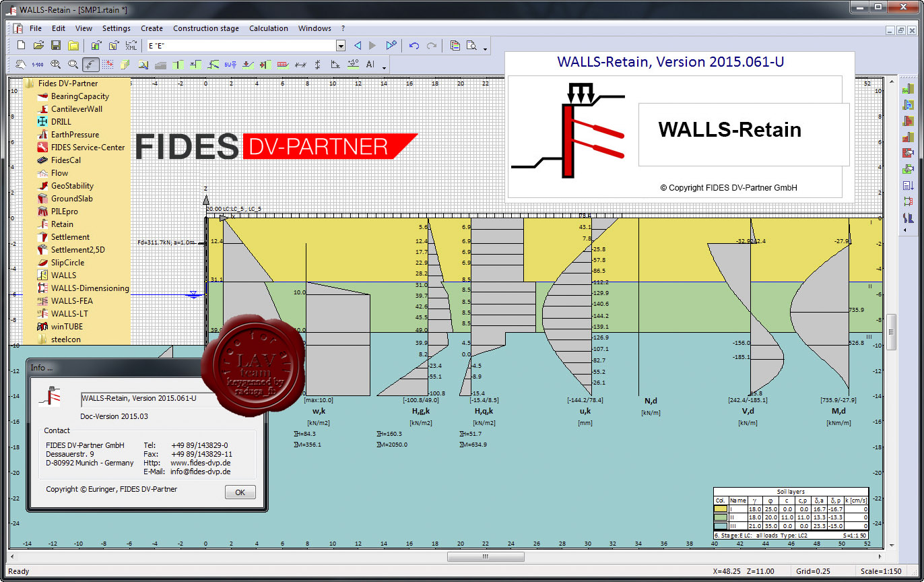Expand the drawing toolbar overflow arrow
The image size is (924, 582).
(385, 68)
